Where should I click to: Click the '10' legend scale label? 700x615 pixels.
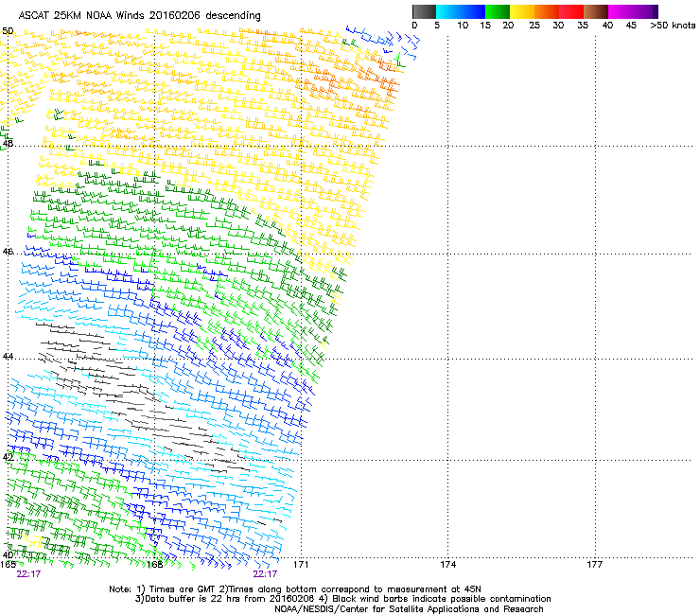463,26
